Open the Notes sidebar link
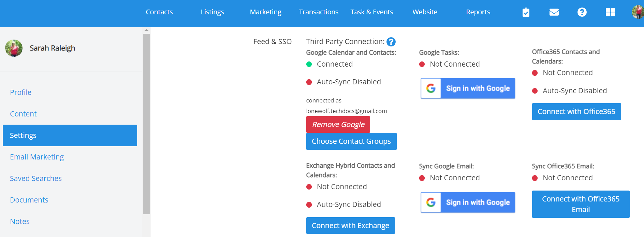 click(20, 221)
